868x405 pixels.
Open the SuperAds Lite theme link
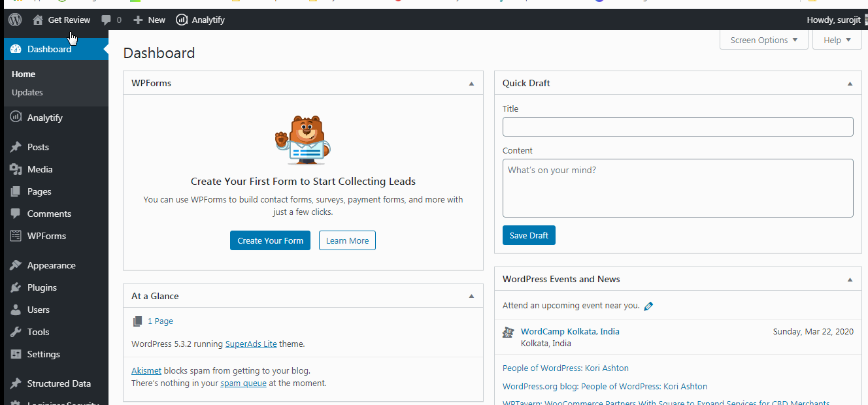251,344
